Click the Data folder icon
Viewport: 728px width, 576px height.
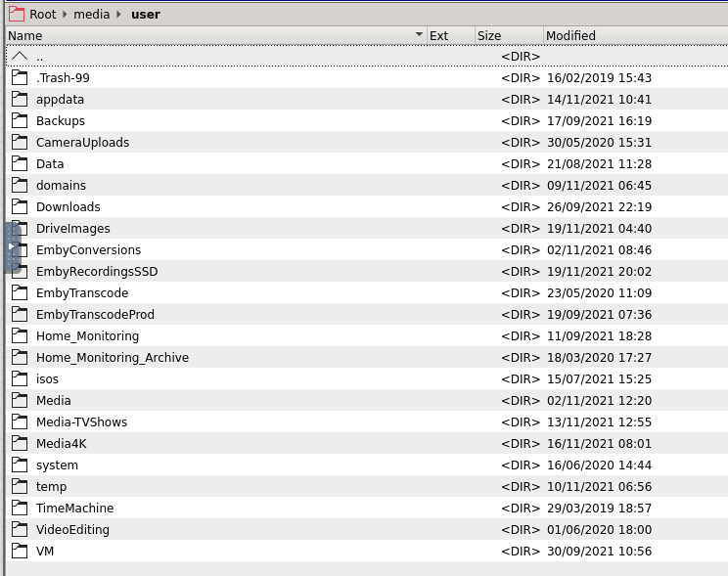coord(19,163)
